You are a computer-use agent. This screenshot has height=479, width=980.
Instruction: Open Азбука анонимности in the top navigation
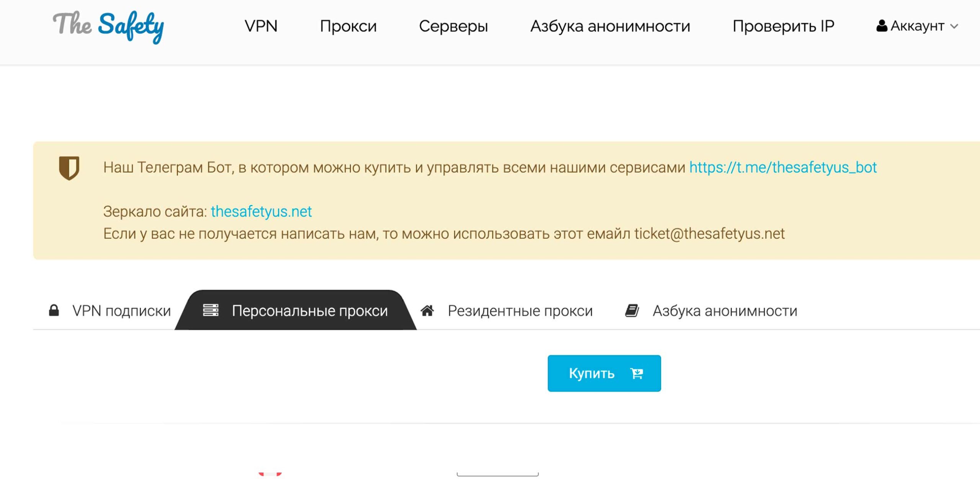coord(610,26)
